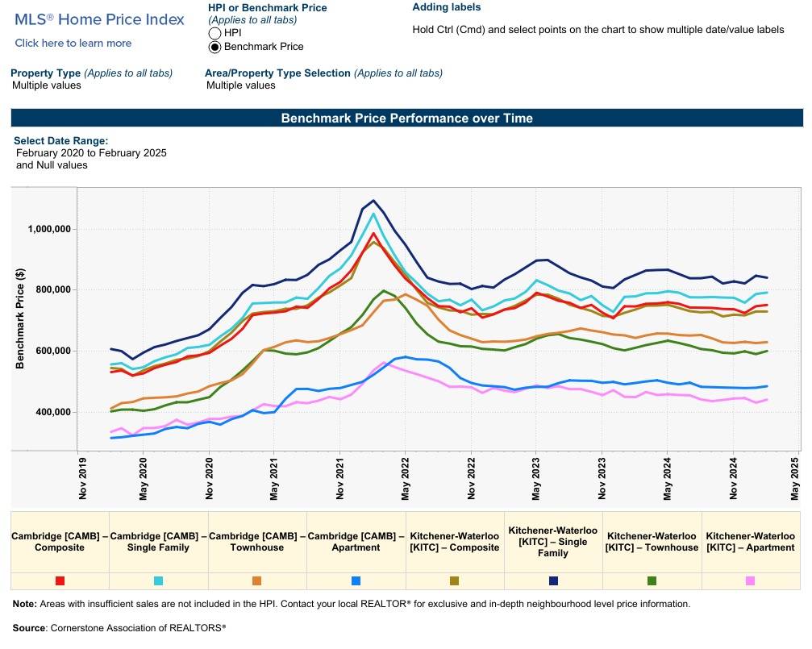
Task: Click the 'Benchmark Price Performance over Time' header bar
Action: pyautogui.click(x=406, y=118)
